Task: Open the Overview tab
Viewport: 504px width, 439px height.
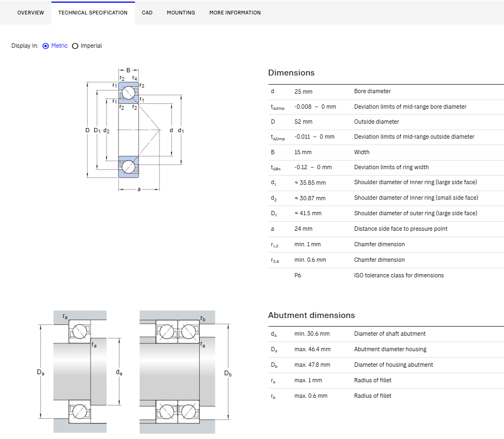Action: [x=31, y=13]
